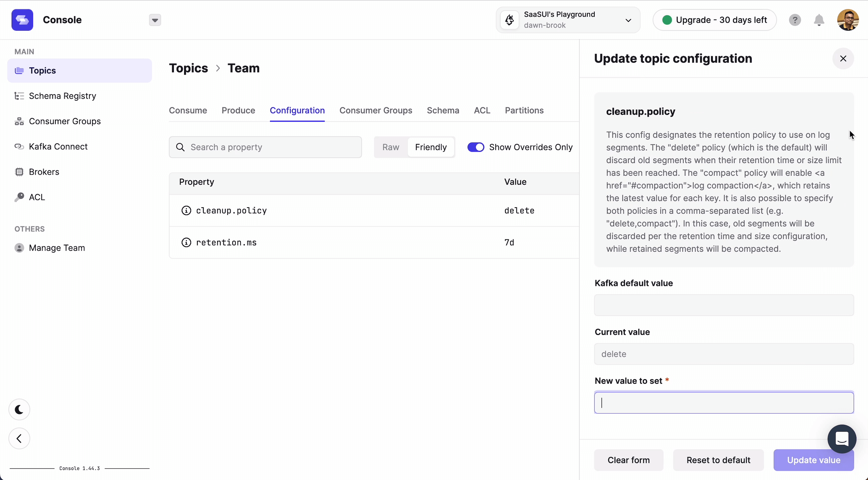Focus the New value to set field
Screen dimensions: 868x480
coord(724,403)
